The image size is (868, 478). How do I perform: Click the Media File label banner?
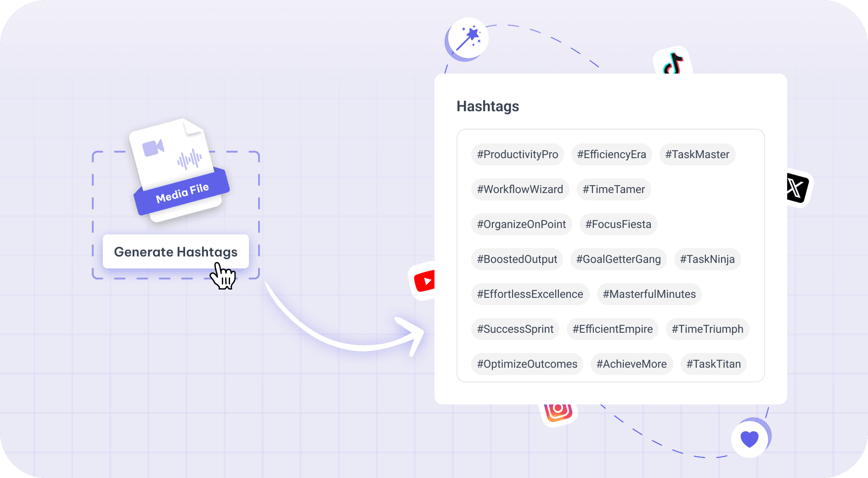pos(182,193)
